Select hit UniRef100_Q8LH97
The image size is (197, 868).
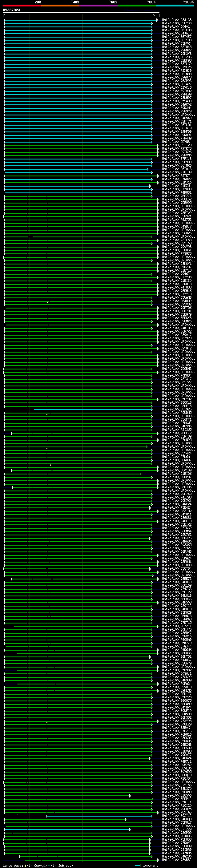[177, 98]
